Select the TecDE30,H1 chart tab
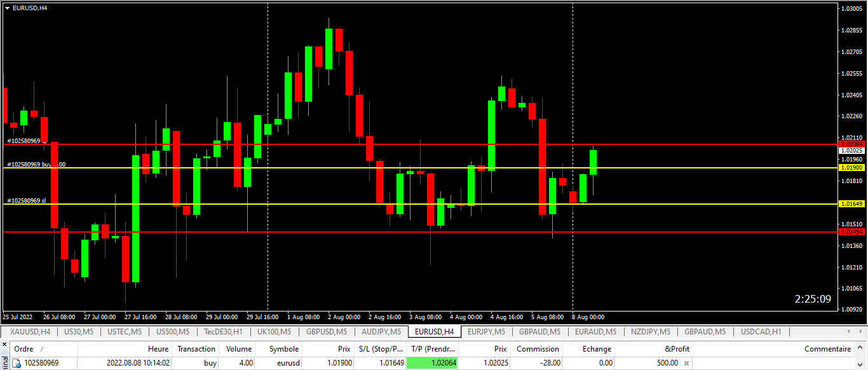The image size is (868, 370). (223, 331)
